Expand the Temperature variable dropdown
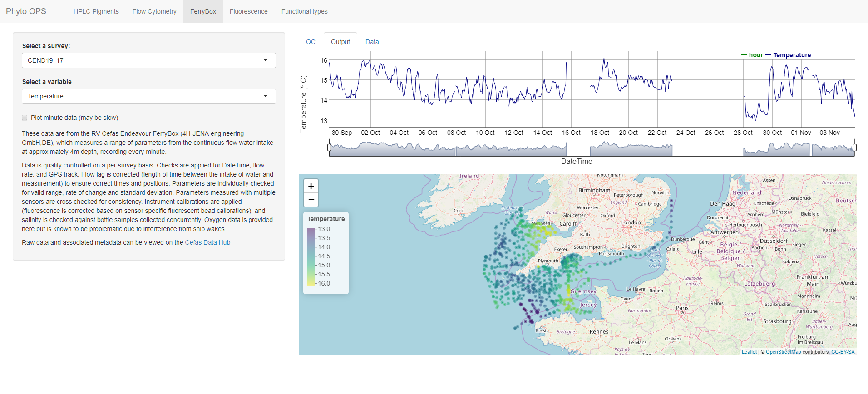The image size is (868, 394). 148,96
